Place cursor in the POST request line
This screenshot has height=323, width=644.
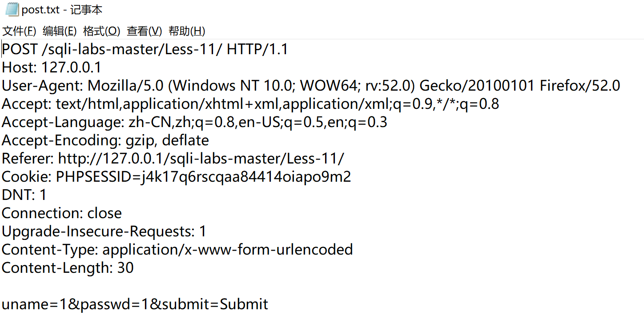pyautogui.click(x=145, y=49)
